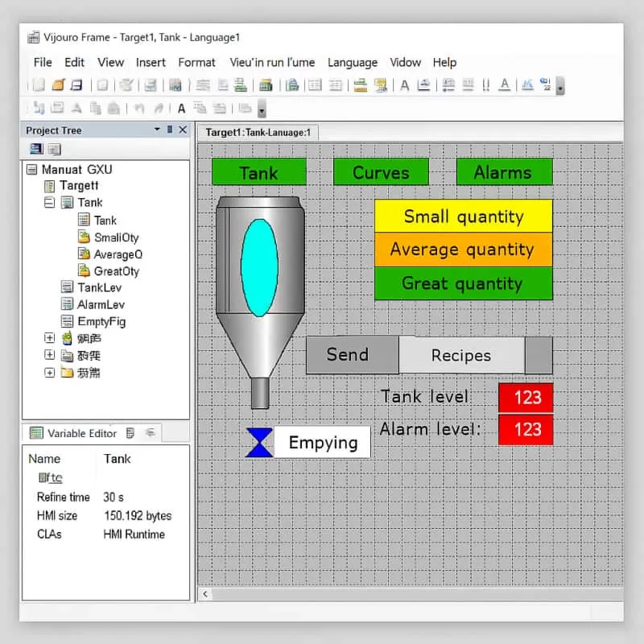
Task: Click the New document toolbar icon
Action: 38,85
